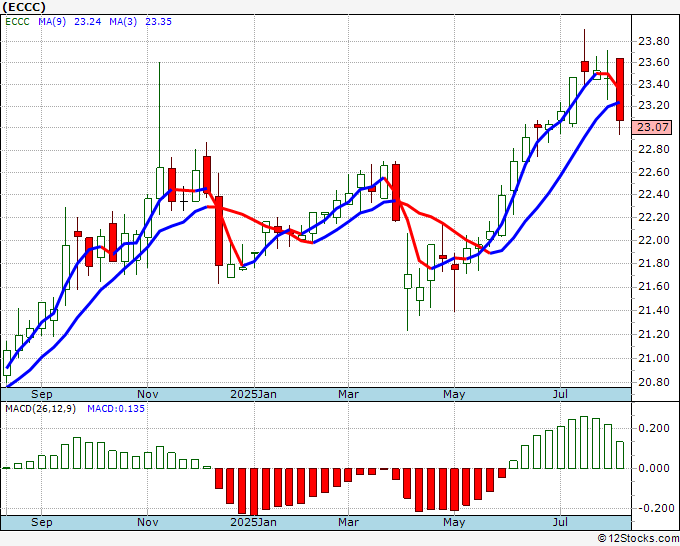Click the 22.60 price axis label

tap(654, 172)
